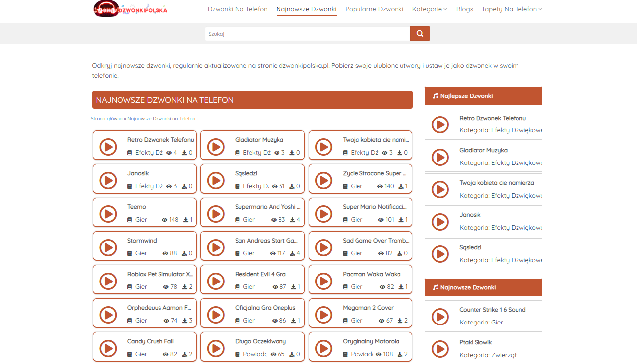Play the Stormwind ringtone
The width and height of the screenshot is (637, 364).
point(108,247)
